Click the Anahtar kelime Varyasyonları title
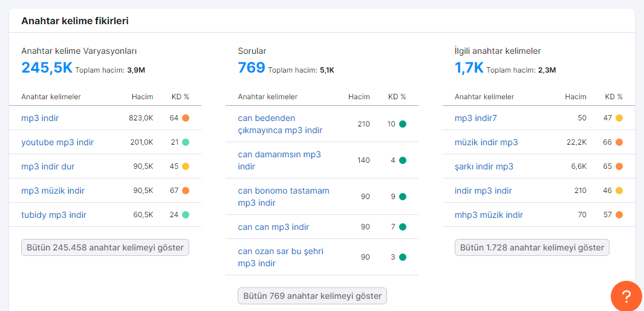 [x=79, y=51]
